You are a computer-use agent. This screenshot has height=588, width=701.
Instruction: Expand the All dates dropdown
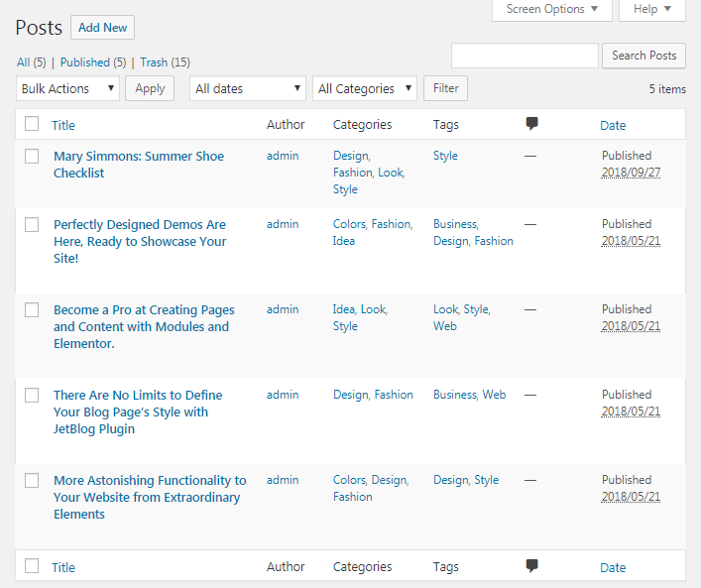[248, 88]
